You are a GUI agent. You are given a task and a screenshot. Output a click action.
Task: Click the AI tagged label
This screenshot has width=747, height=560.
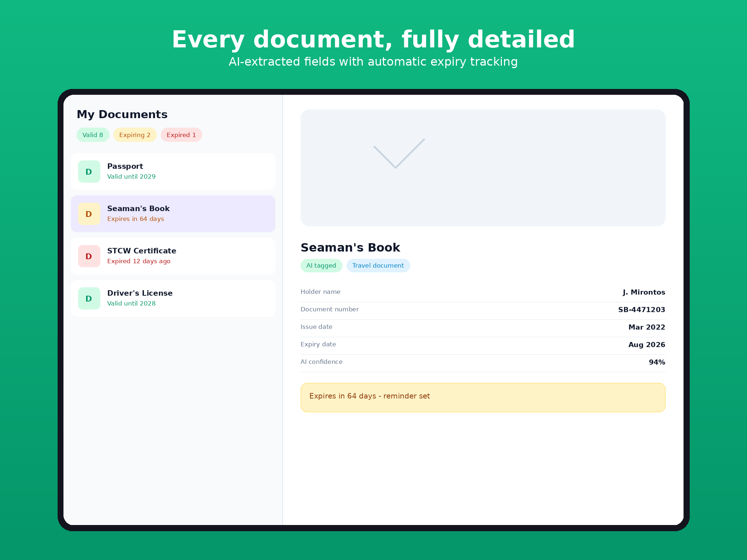click(321, 265)
